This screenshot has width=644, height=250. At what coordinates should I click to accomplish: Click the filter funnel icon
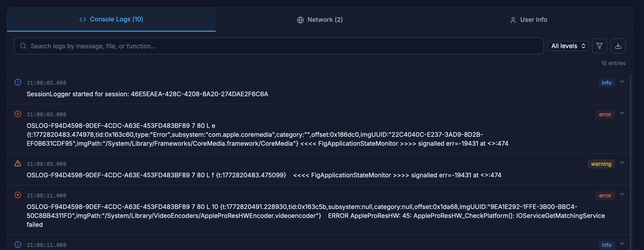click(599, 46)
